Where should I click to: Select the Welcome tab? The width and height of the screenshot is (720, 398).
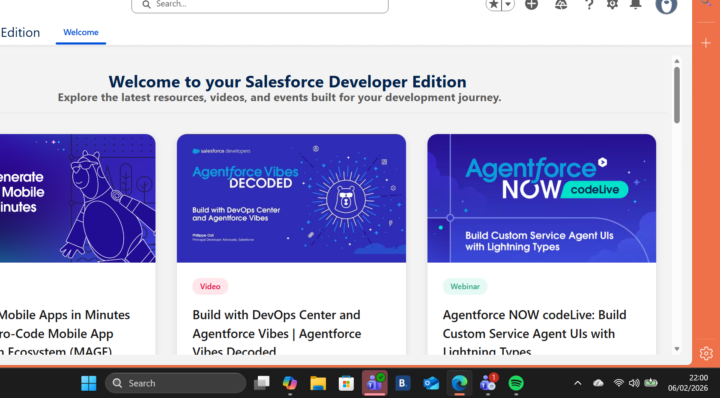click(x=81, y=32)
